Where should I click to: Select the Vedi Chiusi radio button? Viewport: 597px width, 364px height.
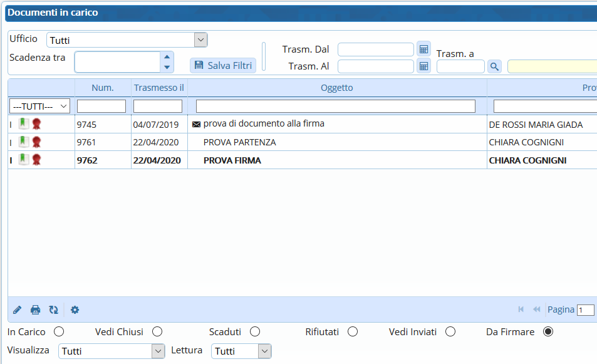pyautogui.click(x=157, y=331)
